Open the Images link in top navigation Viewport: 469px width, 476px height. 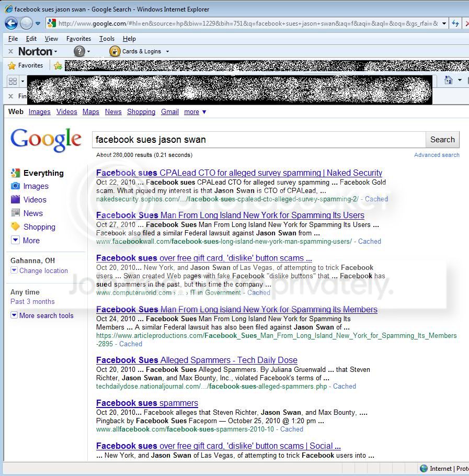[39, 112]
